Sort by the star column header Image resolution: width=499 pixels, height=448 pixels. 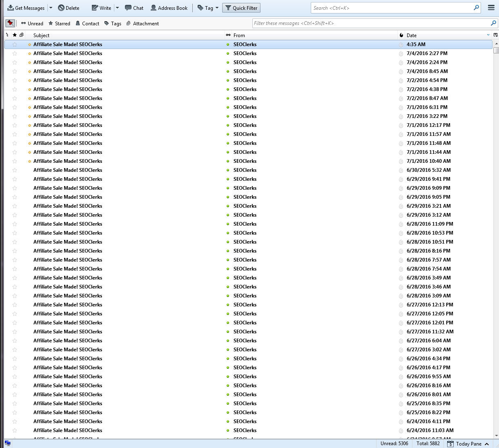[15, 35]
